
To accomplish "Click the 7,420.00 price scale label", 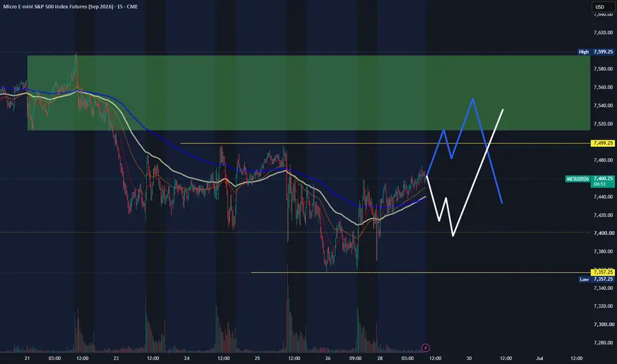I will click(603, 215).
